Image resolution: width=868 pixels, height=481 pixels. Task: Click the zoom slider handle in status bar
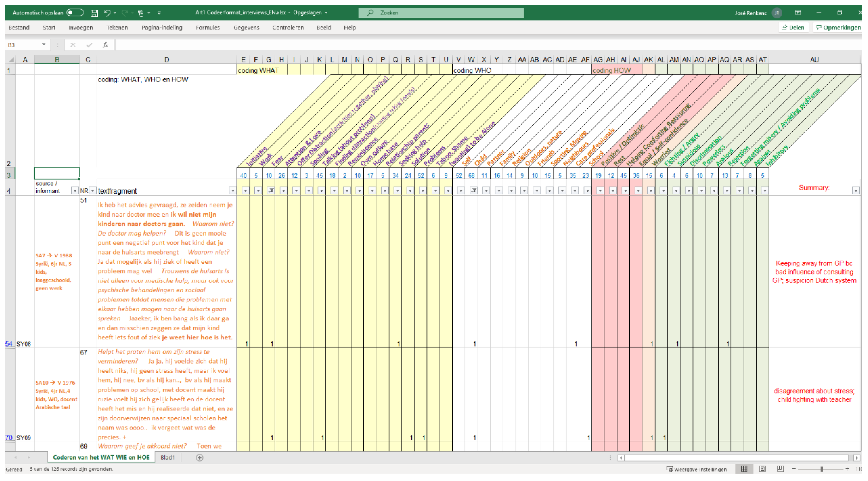click(x=822, y=469)
